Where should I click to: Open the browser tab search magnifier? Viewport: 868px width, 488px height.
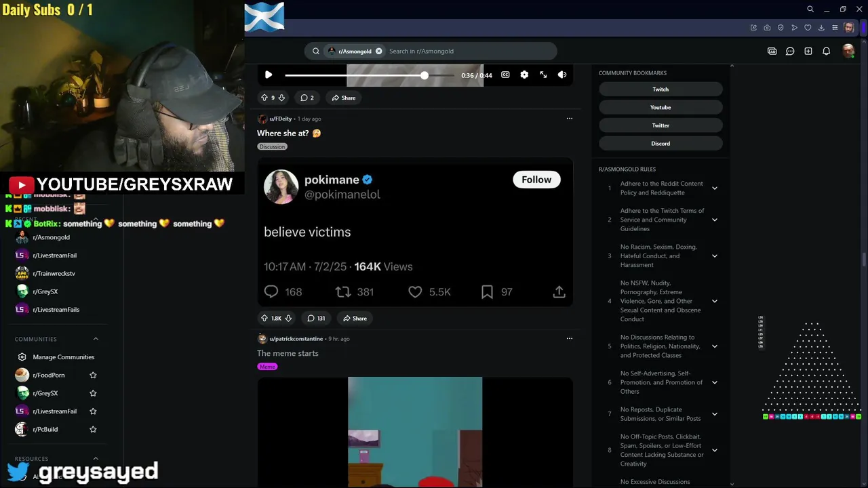(x=810, y=9)
